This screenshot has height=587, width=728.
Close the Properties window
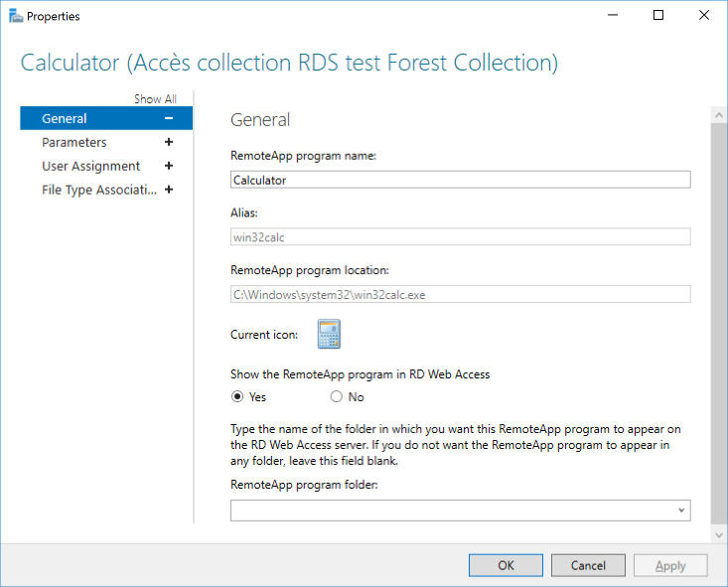tap(704, 15)
